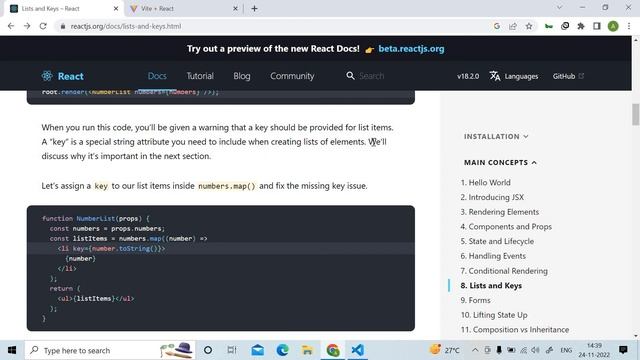Open a new browser tab

click(x=254, y=8)
